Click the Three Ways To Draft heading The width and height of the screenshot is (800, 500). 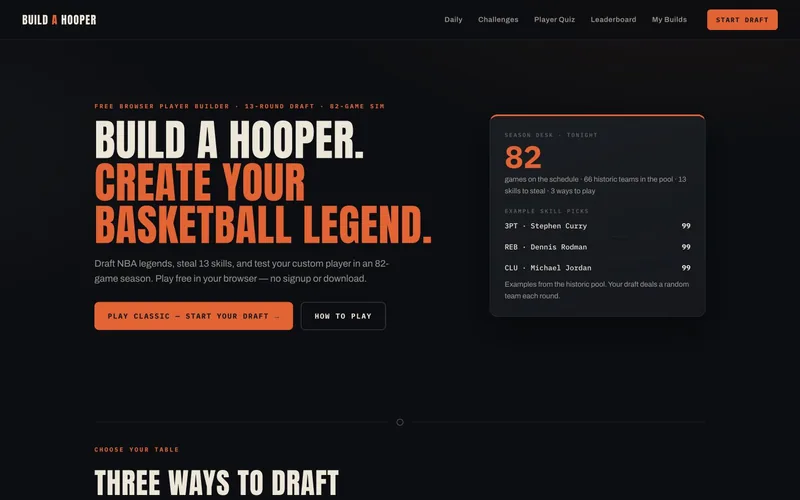[216, 483]
